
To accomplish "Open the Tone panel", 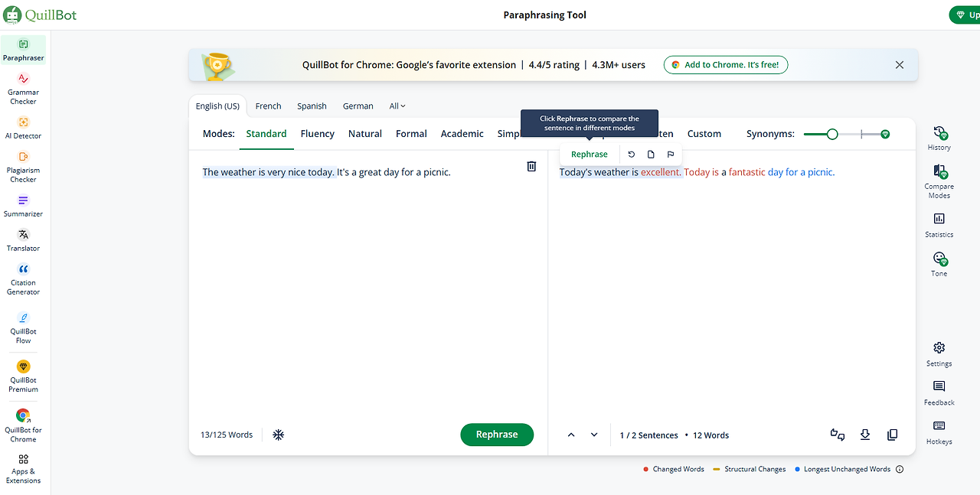I will [939, 264].
